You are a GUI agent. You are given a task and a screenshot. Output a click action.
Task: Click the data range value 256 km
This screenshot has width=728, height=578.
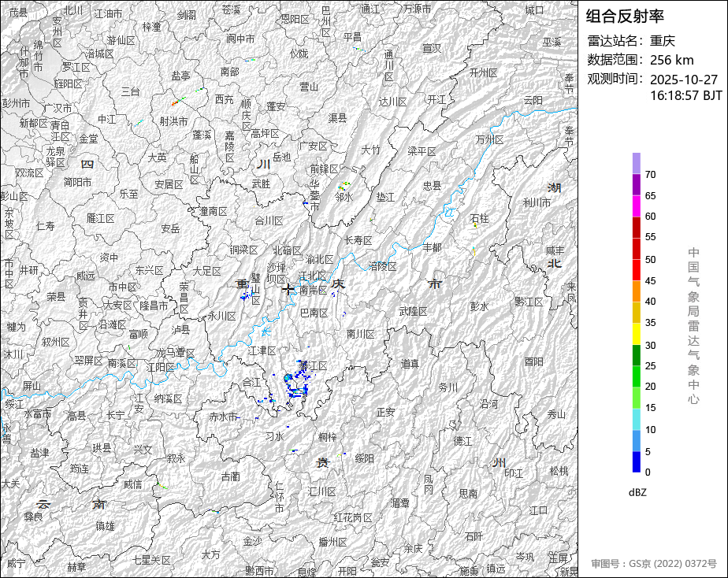point(672,60)
